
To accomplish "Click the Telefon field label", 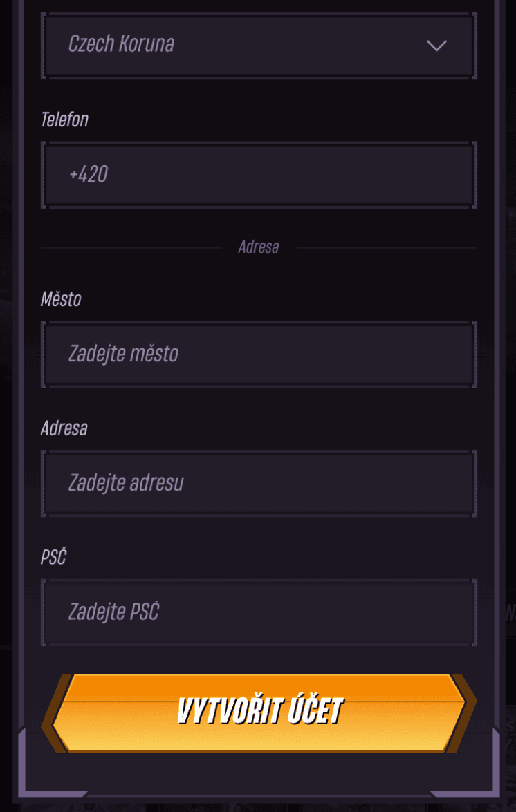I will tap(64, 120).
